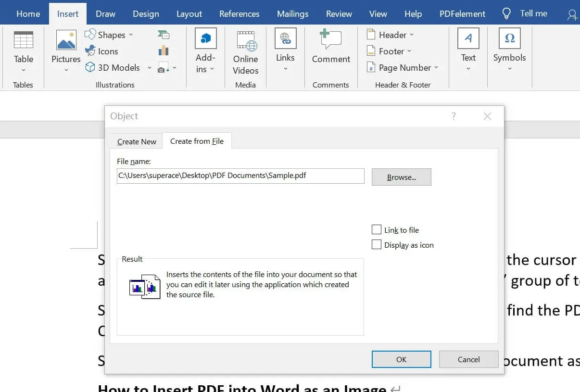Open the Icons gallery
This screenshot has width=580, height=392.
point(90,51)
